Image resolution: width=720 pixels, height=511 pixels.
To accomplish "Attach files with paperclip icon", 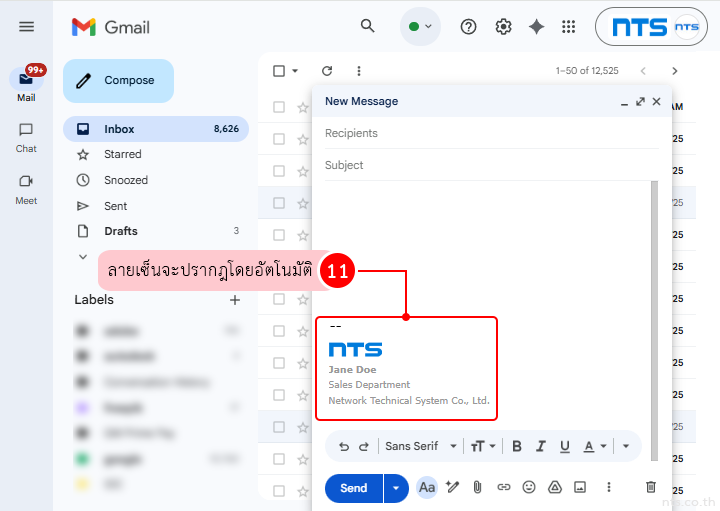I will pos(478,487).
